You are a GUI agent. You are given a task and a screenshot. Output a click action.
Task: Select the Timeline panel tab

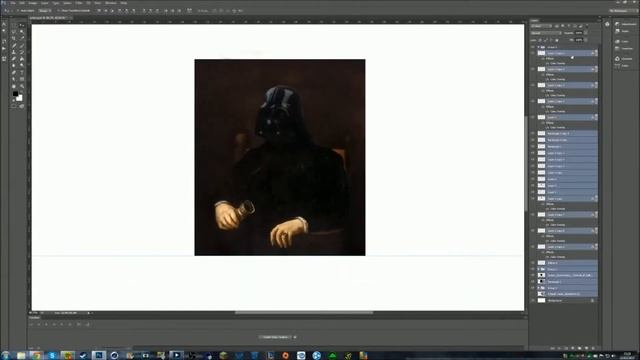coord(34,318)
